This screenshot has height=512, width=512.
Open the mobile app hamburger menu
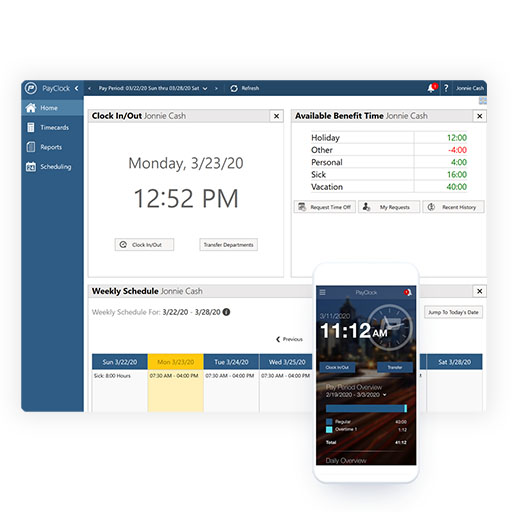[322, 292]
